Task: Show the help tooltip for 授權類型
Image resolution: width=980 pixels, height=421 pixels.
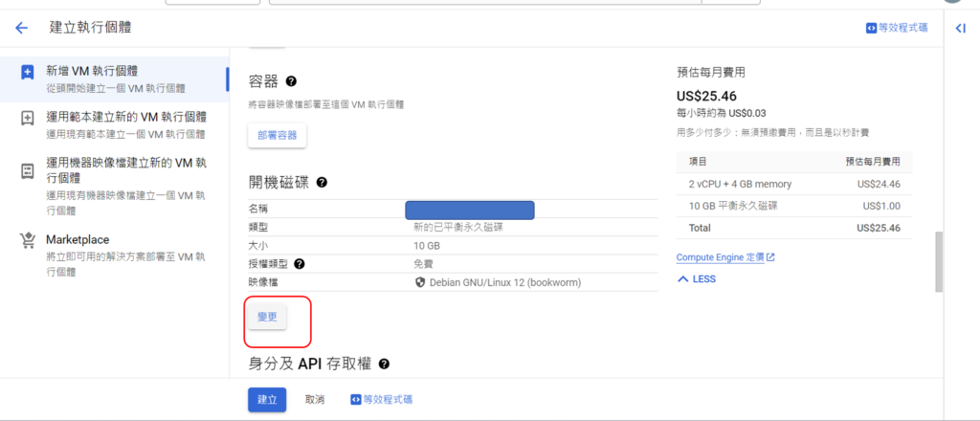Action: (x=300, y=264)
